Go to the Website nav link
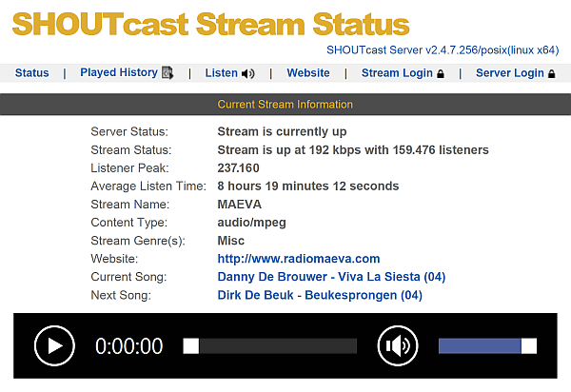Image resolution: width=571 pixels, height=392 pixels. [x=308, y=73]
